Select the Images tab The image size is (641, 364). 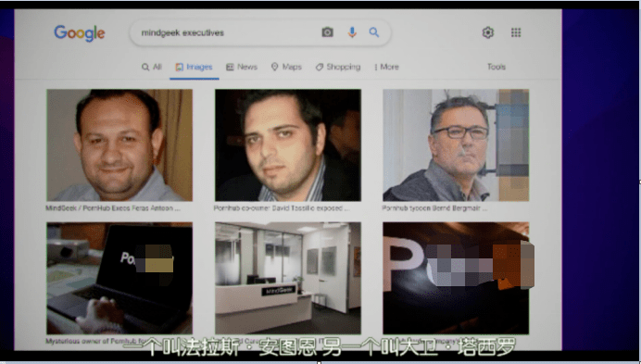[x=195, y=67]
